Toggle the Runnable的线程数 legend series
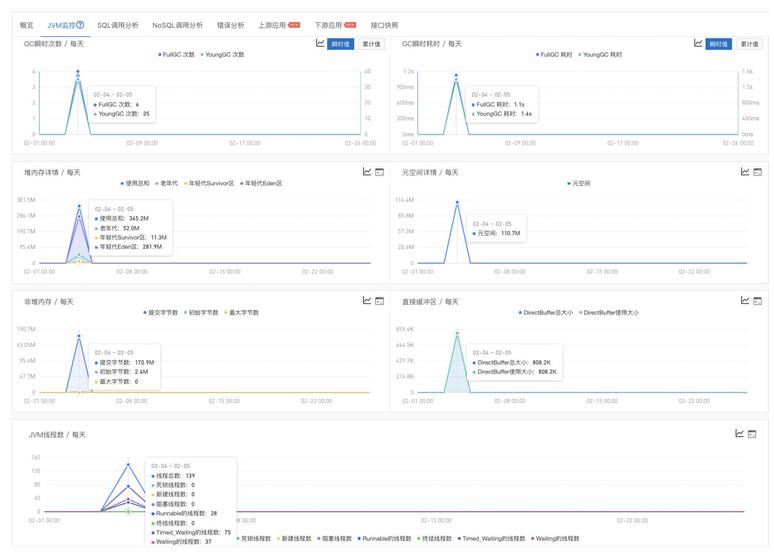This screenshot has width=774, height=556. pyautogui.click(x=384, y=539)
